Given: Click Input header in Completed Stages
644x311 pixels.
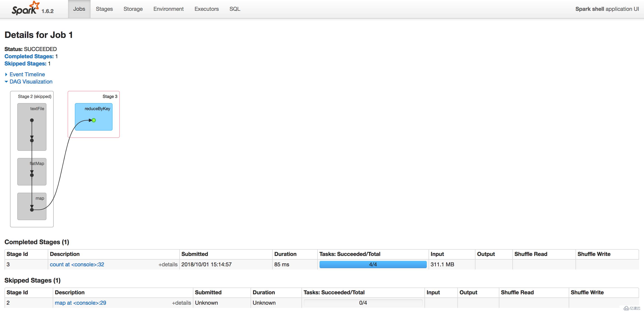Looking at the screenshot, I should pyautogui.click(x=437, y=254).
